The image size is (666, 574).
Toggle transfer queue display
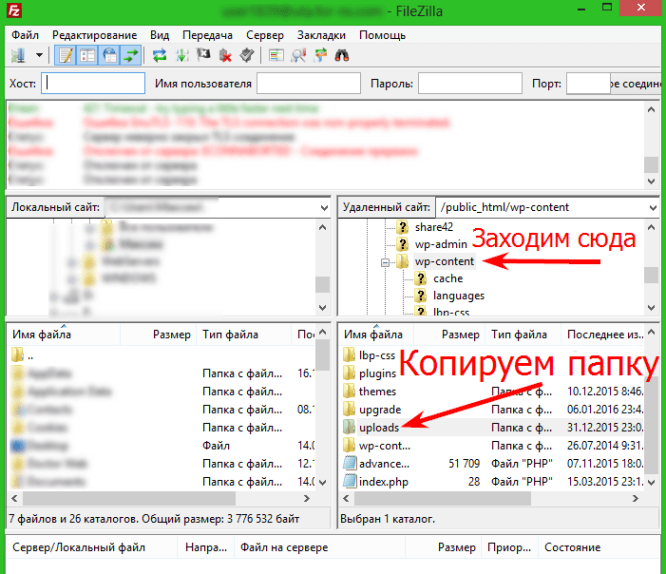pos(131,55)
